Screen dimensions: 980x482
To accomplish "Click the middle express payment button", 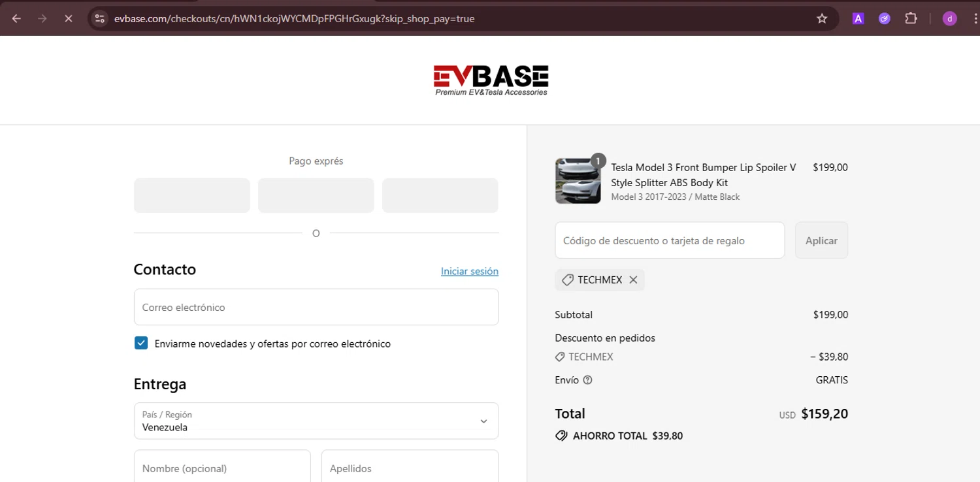I will [x=316, y=195].
